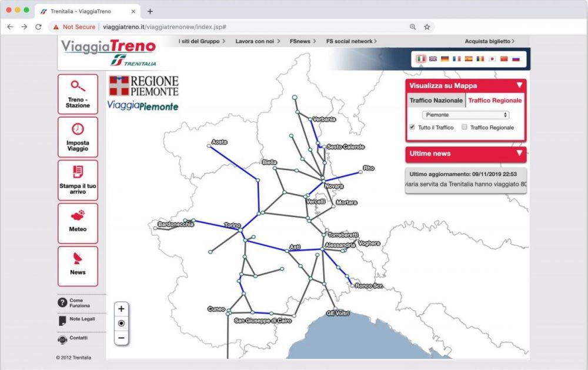Screen dimensions: 588x370
Task: Open the Piemonte region dropdown
Action: point(466,115)
